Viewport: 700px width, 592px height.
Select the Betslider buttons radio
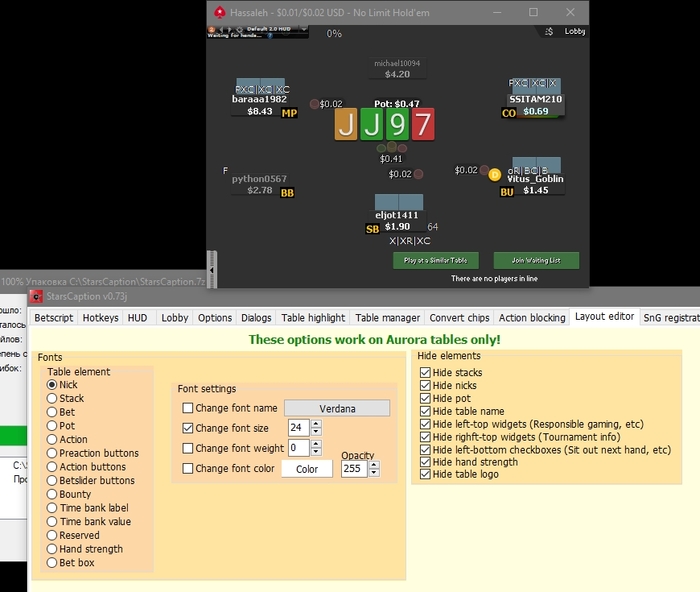(x=52, y=480)
